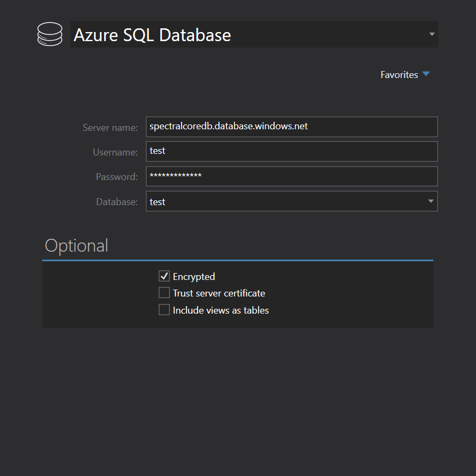Enable the Trust server certificate checkbox
The image size is (476, 476).
coord(164,293)
